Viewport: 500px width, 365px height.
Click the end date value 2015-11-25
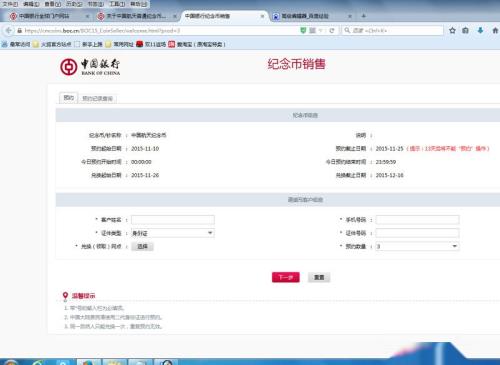(x=390, y=148)
